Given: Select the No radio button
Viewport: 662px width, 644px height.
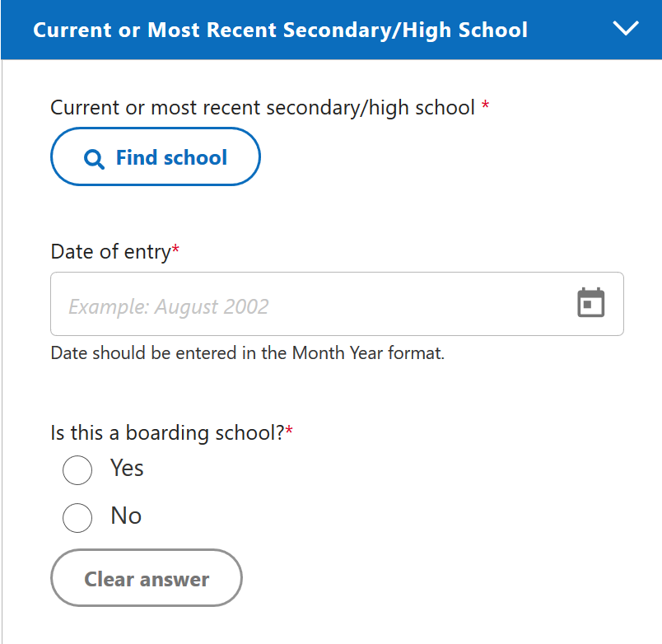Looking at the screenshot, I should click(77, 518).
